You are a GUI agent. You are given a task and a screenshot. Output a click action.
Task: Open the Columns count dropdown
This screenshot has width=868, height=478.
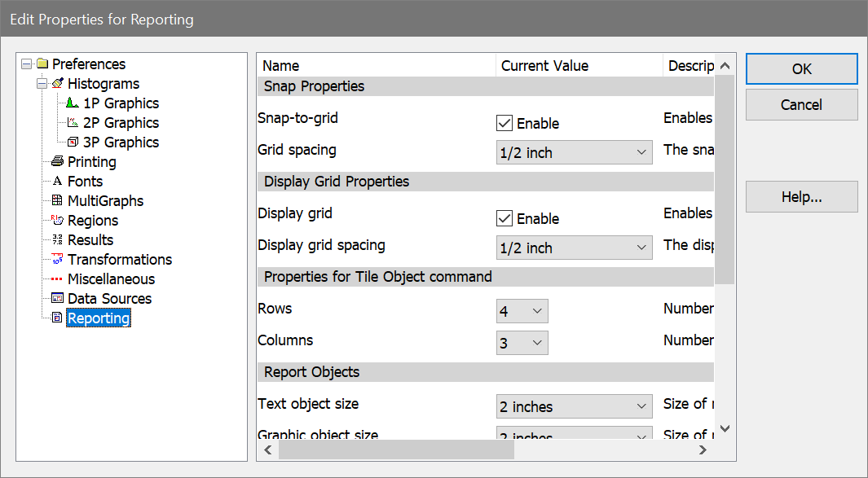(522, 344)
